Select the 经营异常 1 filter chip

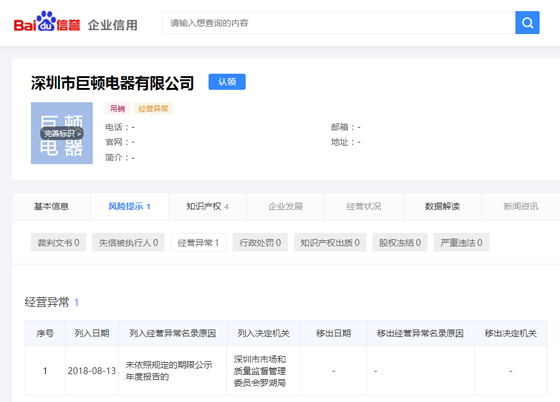(199, 243)
